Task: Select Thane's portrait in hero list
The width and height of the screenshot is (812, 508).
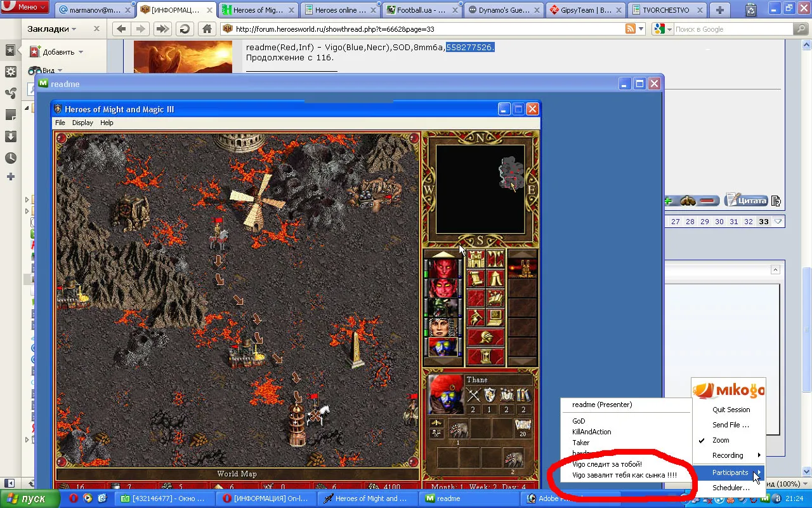Action: (443, 347)
